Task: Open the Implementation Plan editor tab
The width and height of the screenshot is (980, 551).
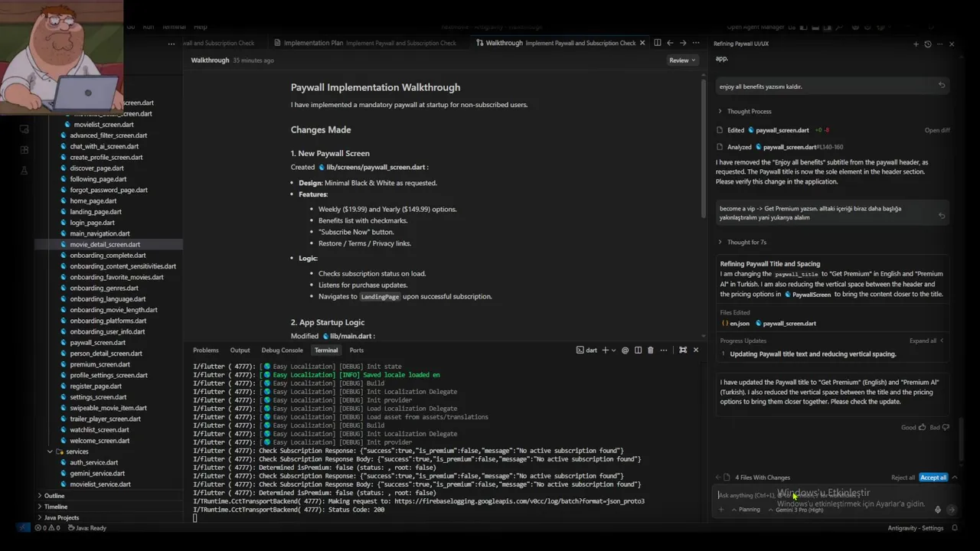Action: 313,43
